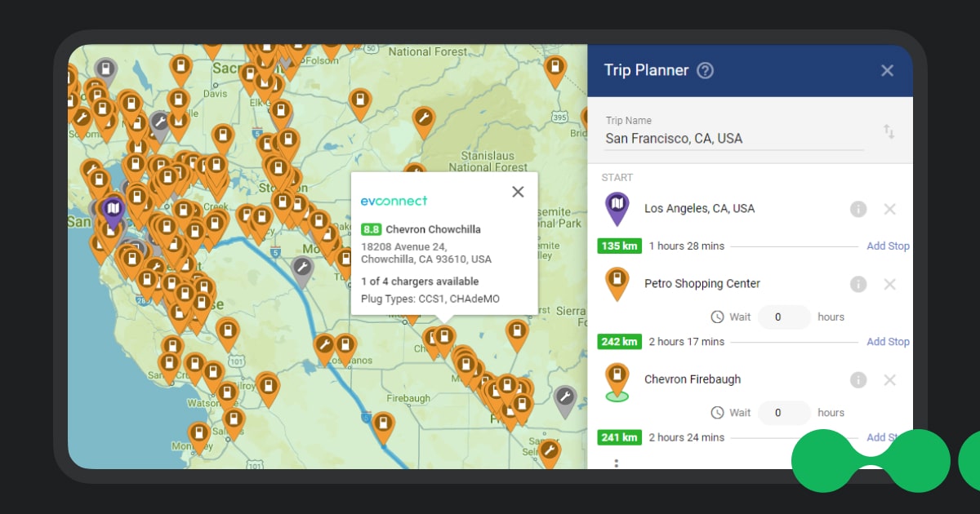Swap trip direction with reverse arrows icon
The width and height of the screenshot is (980, 514).
(x=889, y=131)
